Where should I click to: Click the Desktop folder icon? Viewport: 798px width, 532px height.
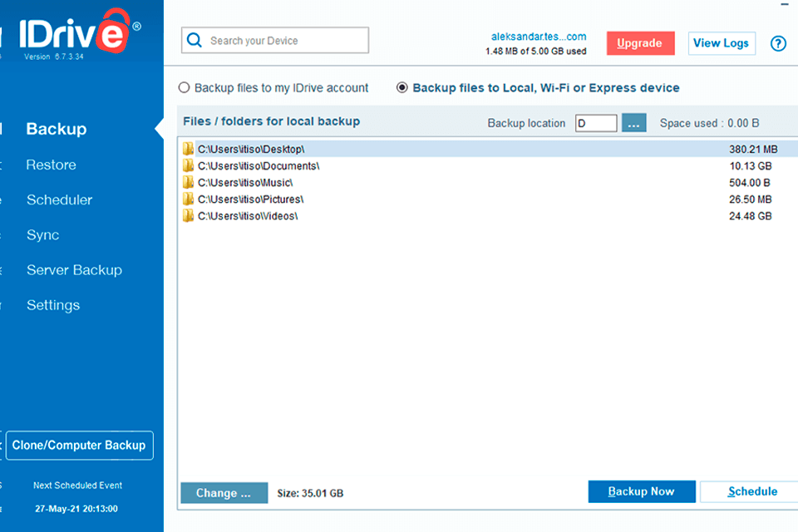coord(188,149)
